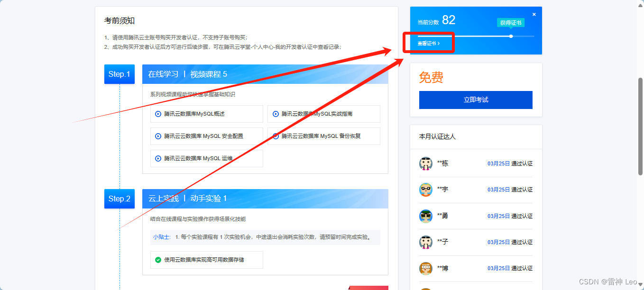This screenshot has width=644, height=290.
Task: Click username **博 in list
Action: 442,269
